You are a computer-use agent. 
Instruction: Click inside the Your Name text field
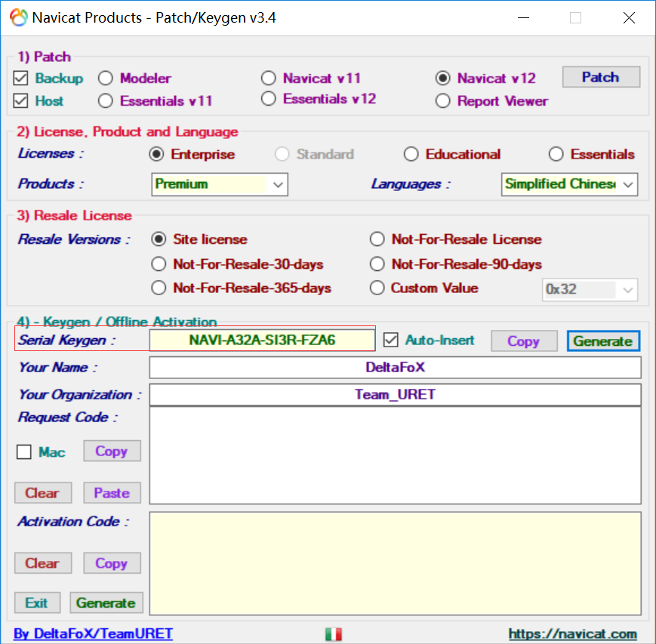(395, 368)
